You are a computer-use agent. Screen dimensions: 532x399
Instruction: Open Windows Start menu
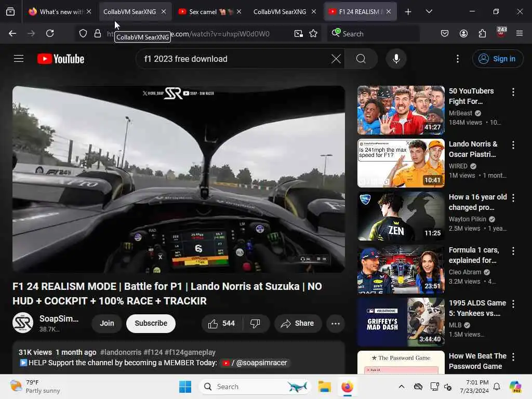coord(185,387)
